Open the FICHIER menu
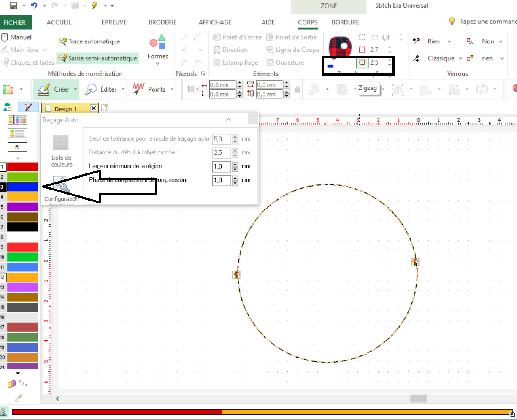This screenshot has height=420, width=517. click(14, 22)
